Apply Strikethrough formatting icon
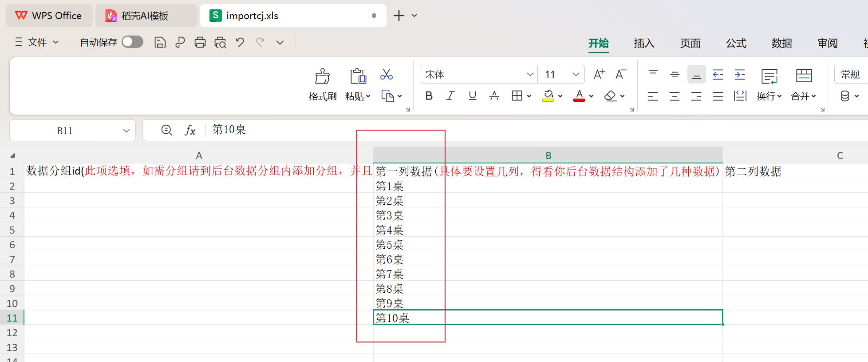This screenshot has height=362, width=868. coord(494,96)
